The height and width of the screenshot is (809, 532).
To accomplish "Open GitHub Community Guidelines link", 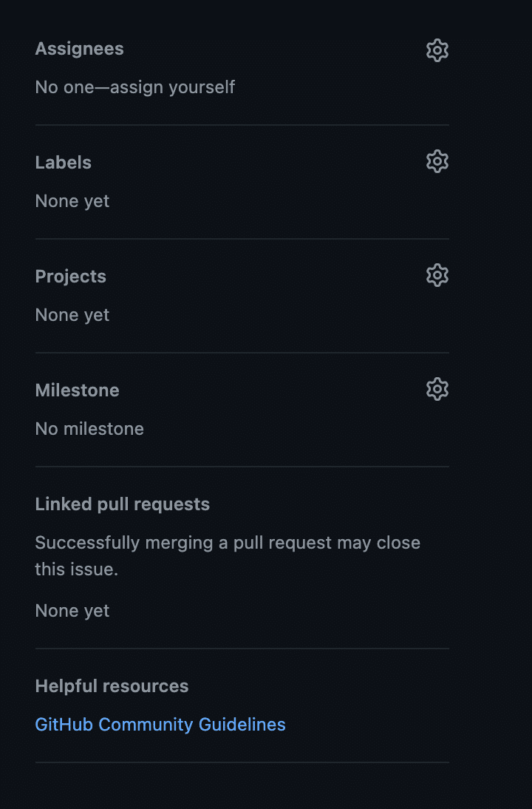I will click(x=160, y=725).
